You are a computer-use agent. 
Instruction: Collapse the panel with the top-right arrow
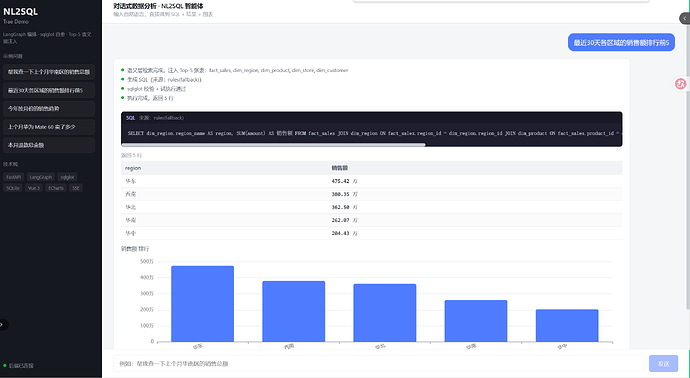point(684,18)
